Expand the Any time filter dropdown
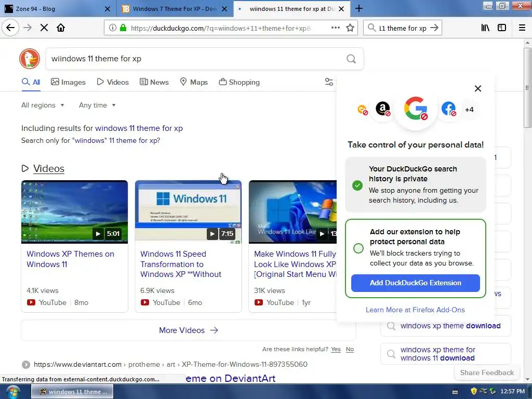The image size is (532, 399). click(x=97, y=105)
